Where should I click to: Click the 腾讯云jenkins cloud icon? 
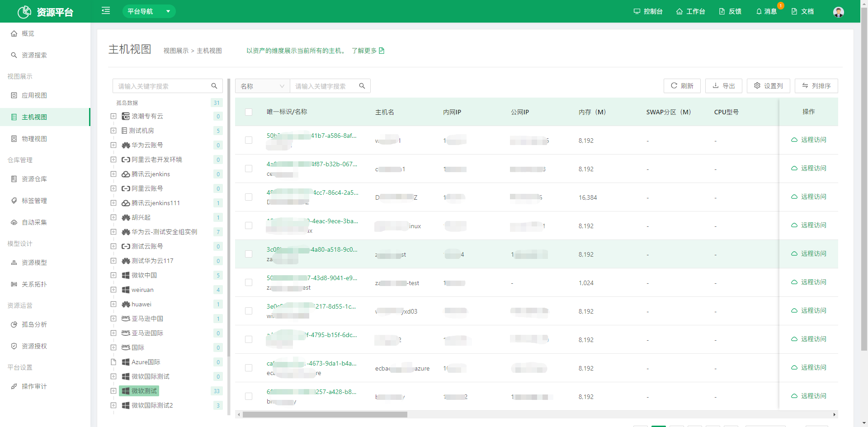126,174
